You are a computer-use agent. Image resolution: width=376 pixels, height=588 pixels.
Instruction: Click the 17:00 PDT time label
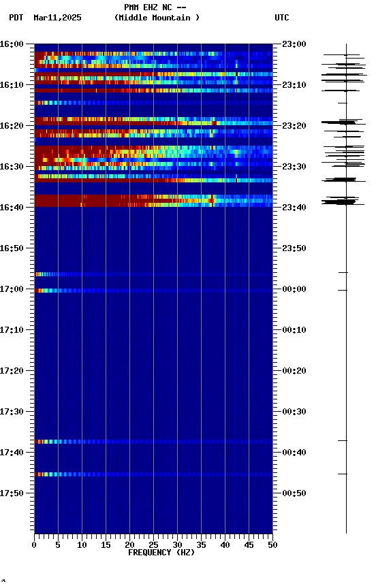(12, 289)
